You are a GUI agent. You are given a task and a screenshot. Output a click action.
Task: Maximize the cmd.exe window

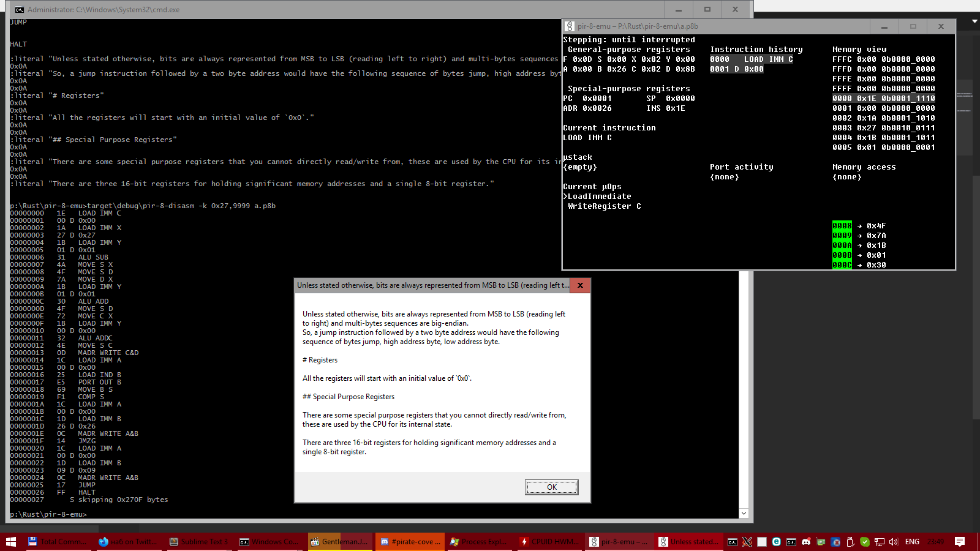pos(707,10)
